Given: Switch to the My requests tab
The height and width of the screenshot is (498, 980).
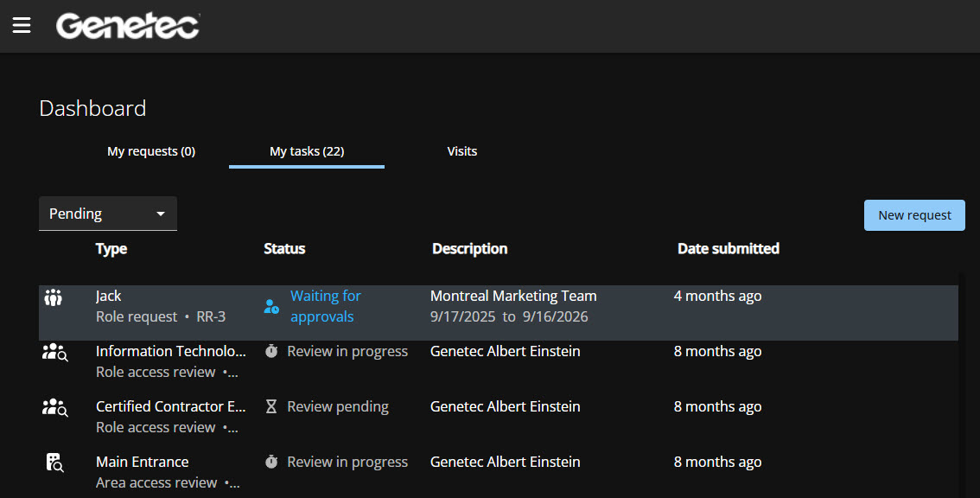Looking at the screenshot, I should 151,150.
